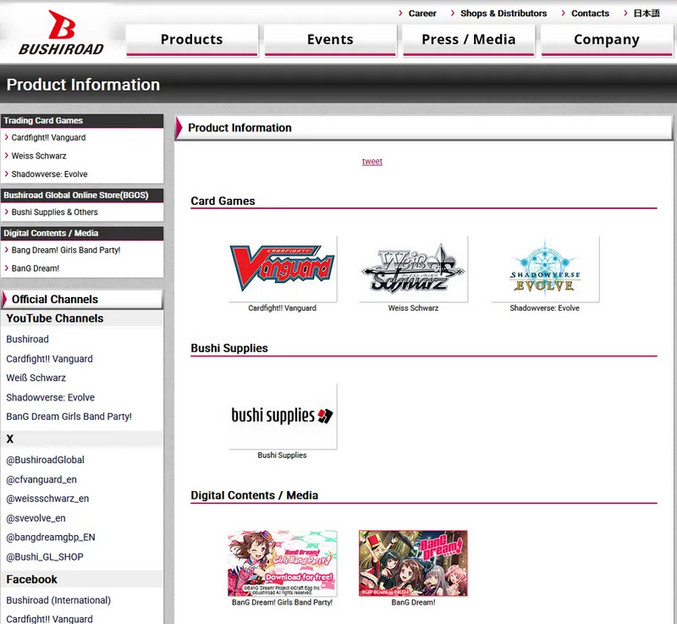Switch site language to 日本語

646,14
